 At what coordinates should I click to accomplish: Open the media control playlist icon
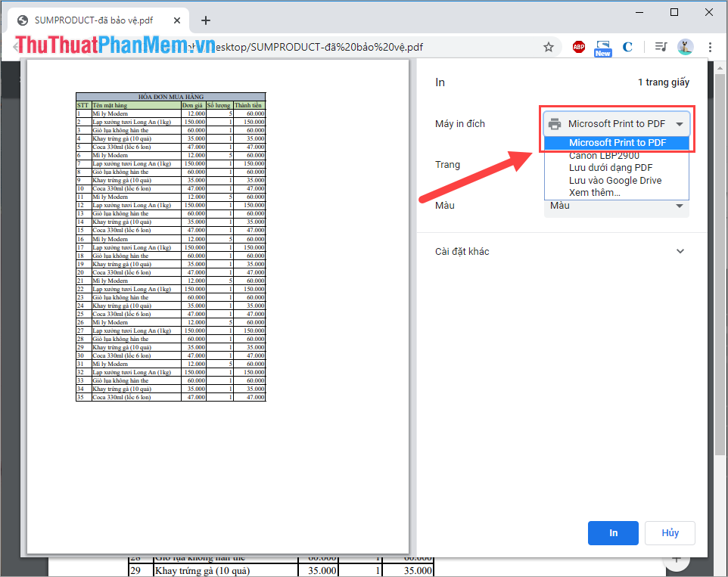[x=661, y=46]
